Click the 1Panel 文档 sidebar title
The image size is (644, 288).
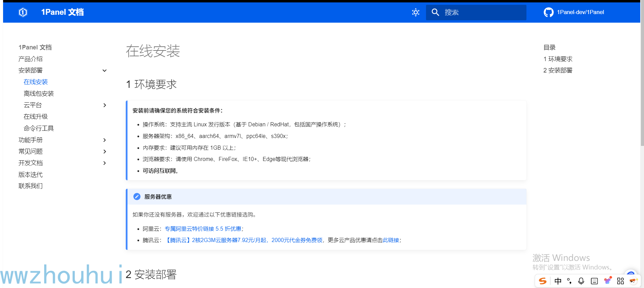point(35,47)
